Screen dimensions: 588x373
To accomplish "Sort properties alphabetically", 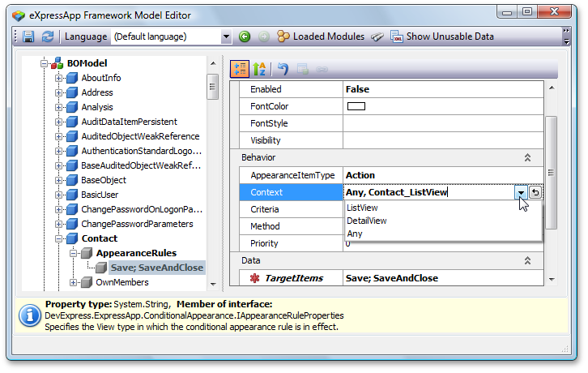I will (259, 69).
